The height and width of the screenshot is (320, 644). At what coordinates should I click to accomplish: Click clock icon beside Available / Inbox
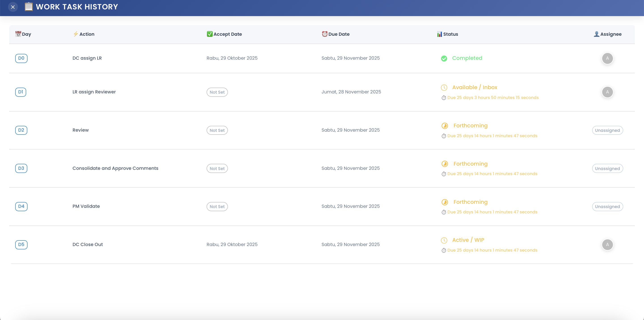pos(444,88)
